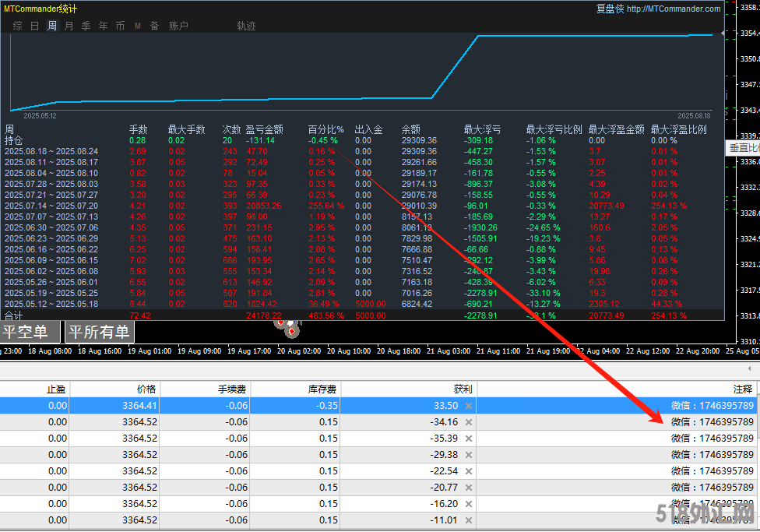Open the 账户 account tab

[x=178, y=26]
